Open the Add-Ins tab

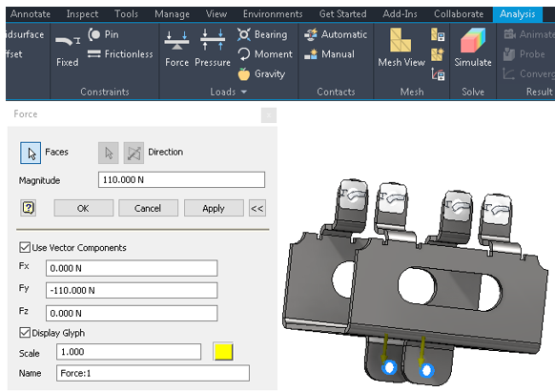click(x=400, y=14)
